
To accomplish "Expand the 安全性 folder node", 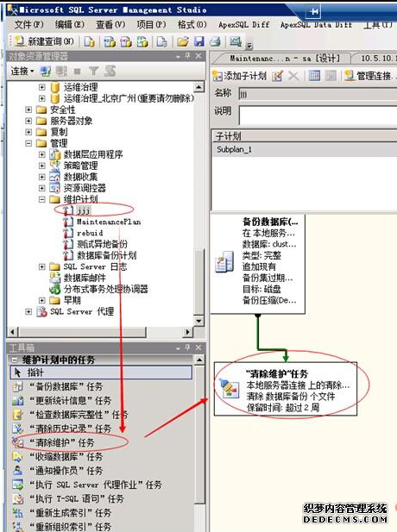I will (28, 110).
